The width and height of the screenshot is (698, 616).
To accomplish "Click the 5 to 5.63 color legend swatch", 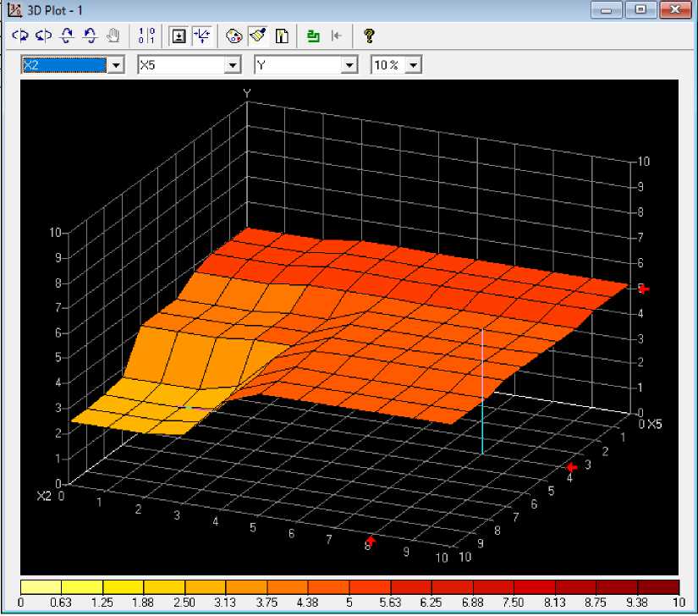I will coord(369,586).
